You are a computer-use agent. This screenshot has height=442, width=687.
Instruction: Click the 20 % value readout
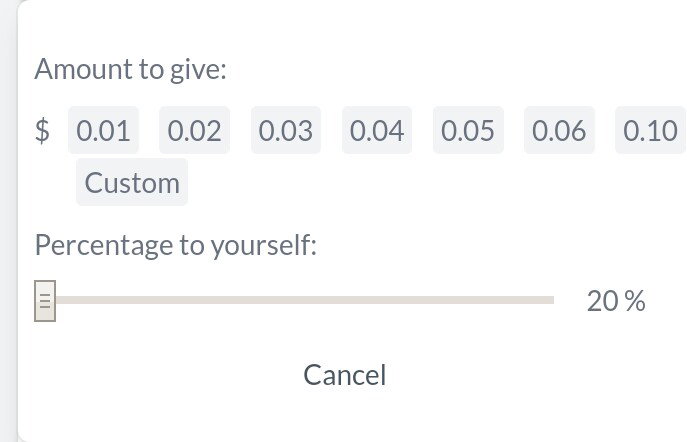coord(616,301)
